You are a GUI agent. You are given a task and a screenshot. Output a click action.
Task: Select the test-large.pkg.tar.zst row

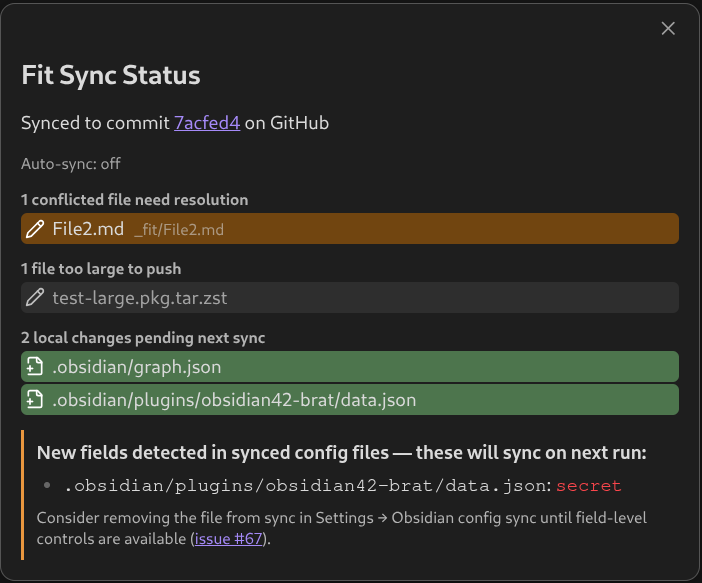point(350,298)
